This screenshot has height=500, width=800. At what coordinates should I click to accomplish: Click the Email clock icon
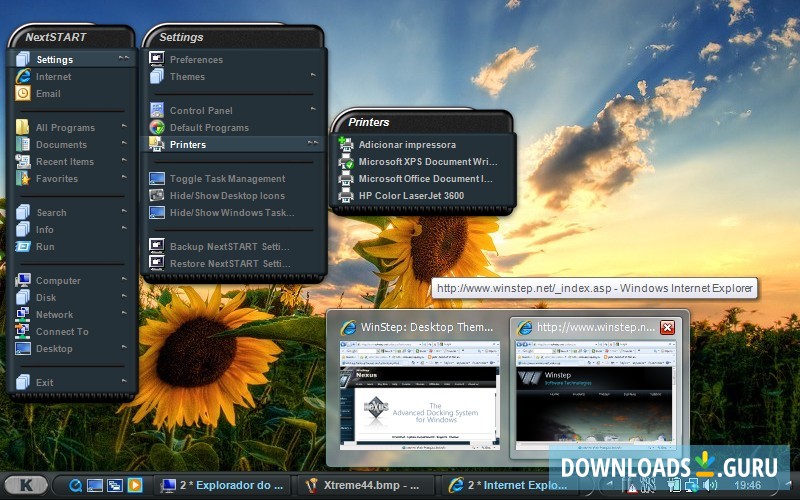click(x=23, y=94)
